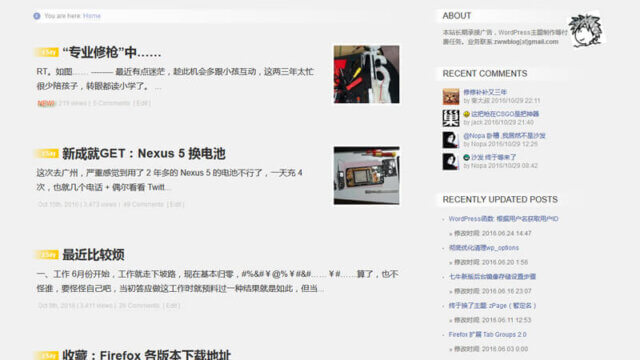Image resolution: width=640 pixels, height=360 pixels.
Task: Open the gun repair post thumbnail
Action: coord(367,74)
